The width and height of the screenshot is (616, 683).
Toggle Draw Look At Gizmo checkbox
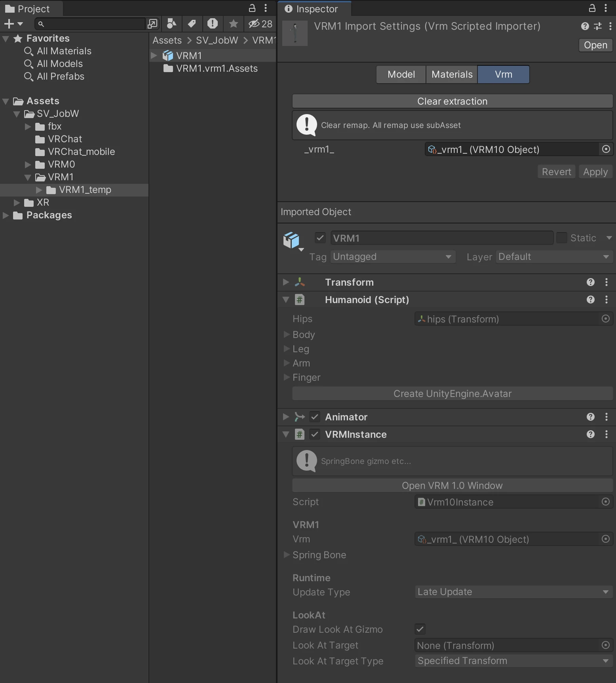point(420,629)
